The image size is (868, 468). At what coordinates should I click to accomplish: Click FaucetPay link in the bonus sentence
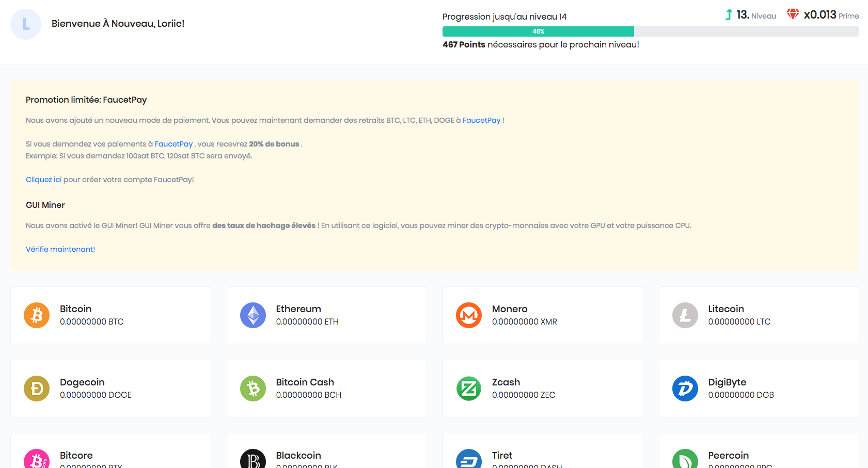click(173, 144)
